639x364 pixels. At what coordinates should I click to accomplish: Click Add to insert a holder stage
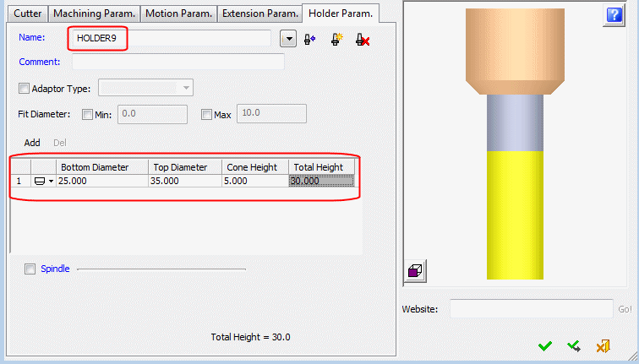coord(32,143)
